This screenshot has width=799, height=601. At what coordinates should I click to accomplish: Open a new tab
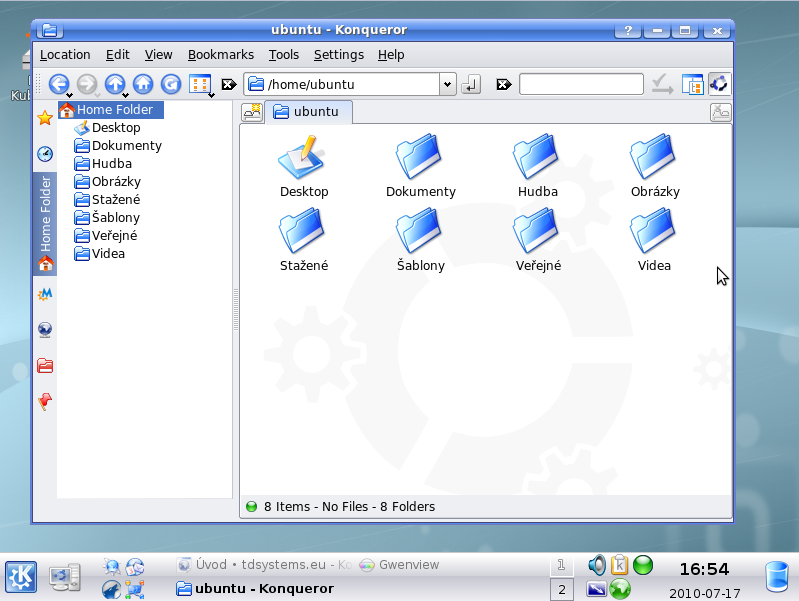click(252, 112)
